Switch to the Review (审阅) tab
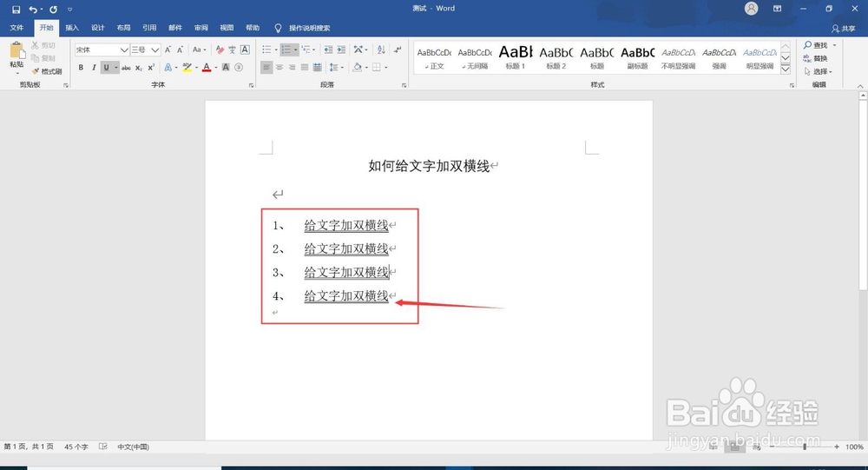The width and height of the screenshot is (868, 470). pos(201,28)
